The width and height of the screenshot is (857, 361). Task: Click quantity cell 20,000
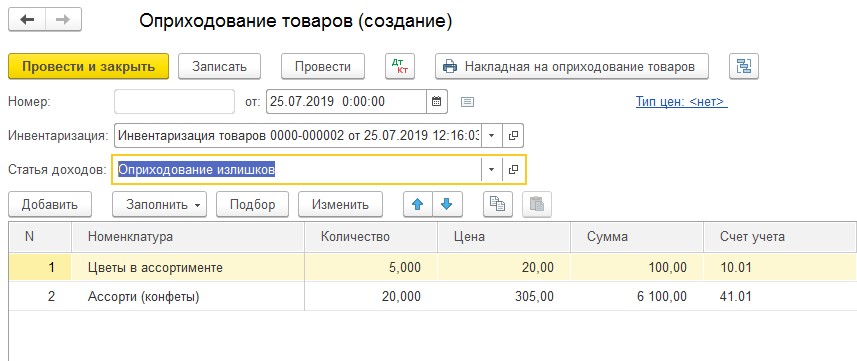[371, 296]
